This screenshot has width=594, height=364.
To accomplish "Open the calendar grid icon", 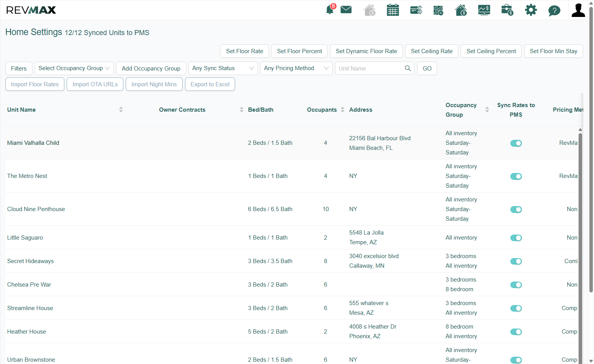I will (x=393, y=10).
